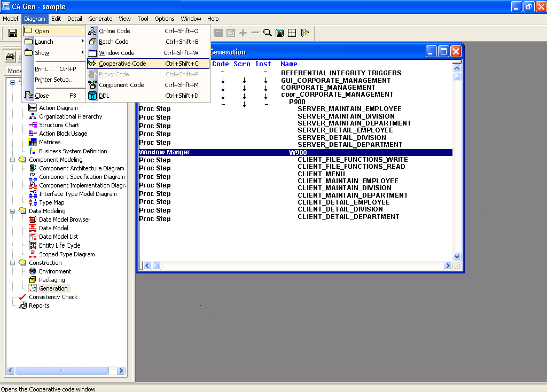Open the Generate menu in menu bar
547x392 pixels.
[x=100, y=19]
